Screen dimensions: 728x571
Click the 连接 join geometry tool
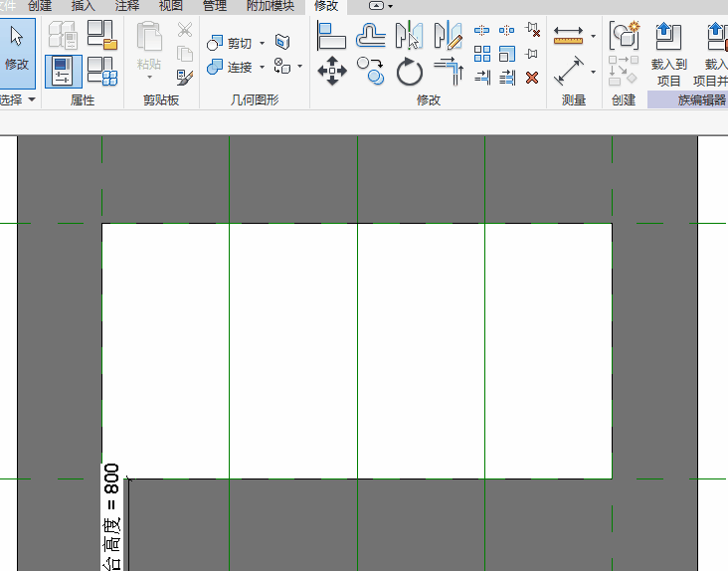point(230,68)
